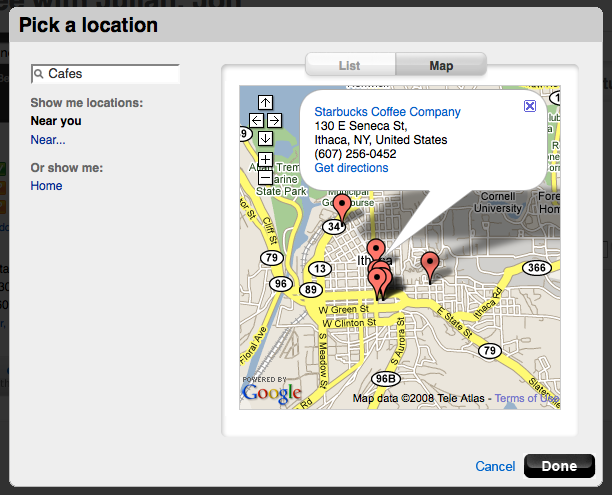Viewport: 612px width, 495px height.
Task: Switch to the Map tab
Action: coord(441,65)
